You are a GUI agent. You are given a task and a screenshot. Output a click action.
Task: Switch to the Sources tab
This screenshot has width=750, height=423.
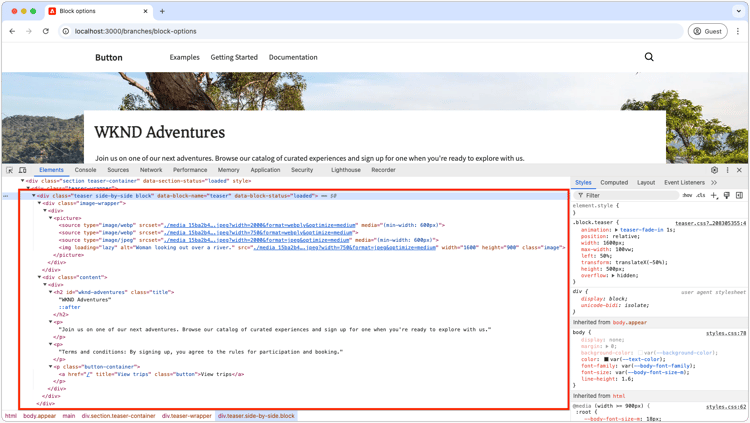[118, 170]
